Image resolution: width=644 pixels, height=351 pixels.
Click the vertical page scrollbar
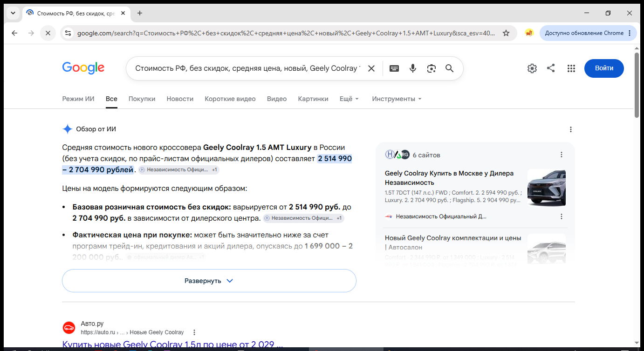637,85
